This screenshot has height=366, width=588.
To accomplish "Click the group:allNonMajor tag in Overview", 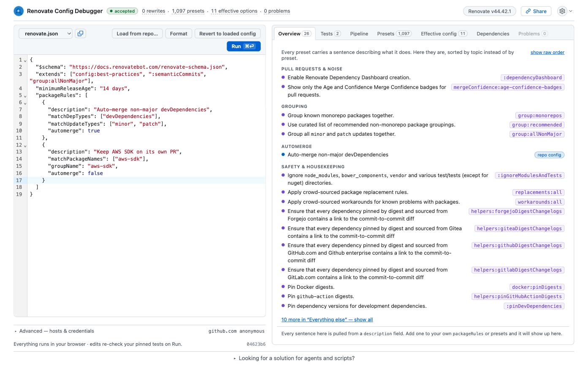I will click(x=537, y=134).
